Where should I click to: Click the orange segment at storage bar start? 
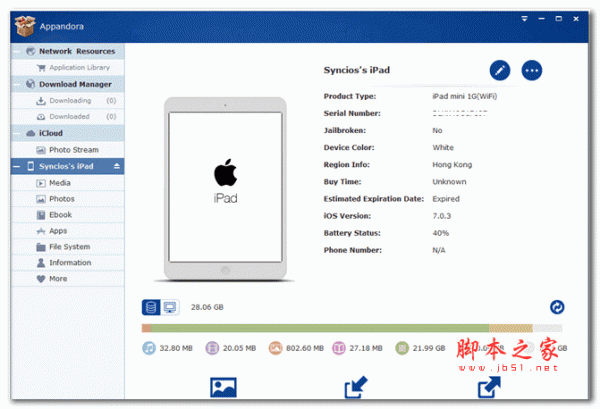coord(146,328)
